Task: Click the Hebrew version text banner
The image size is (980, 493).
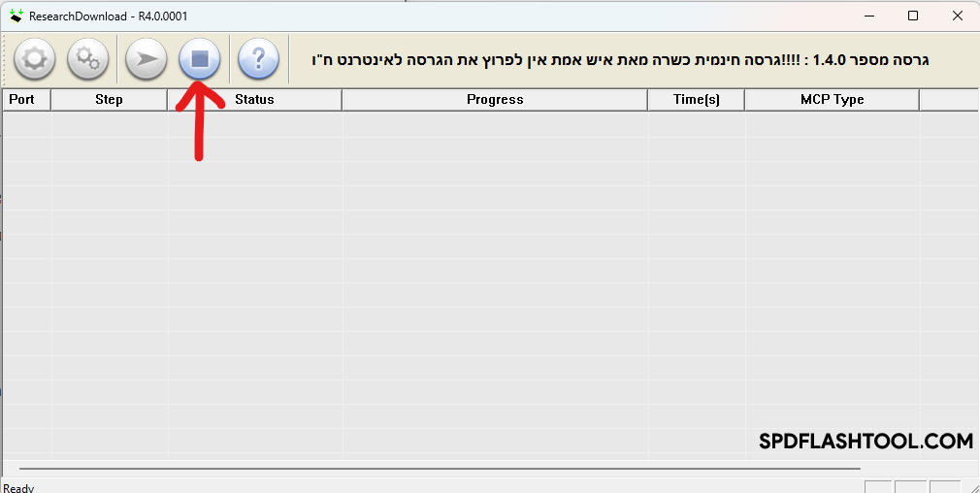Action: click(620, 60)
